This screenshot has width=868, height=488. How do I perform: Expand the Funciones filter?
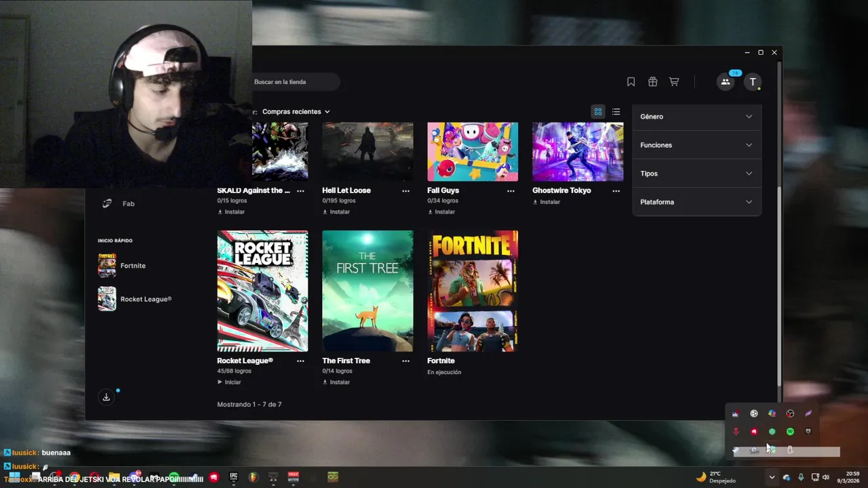coord(696,145)
